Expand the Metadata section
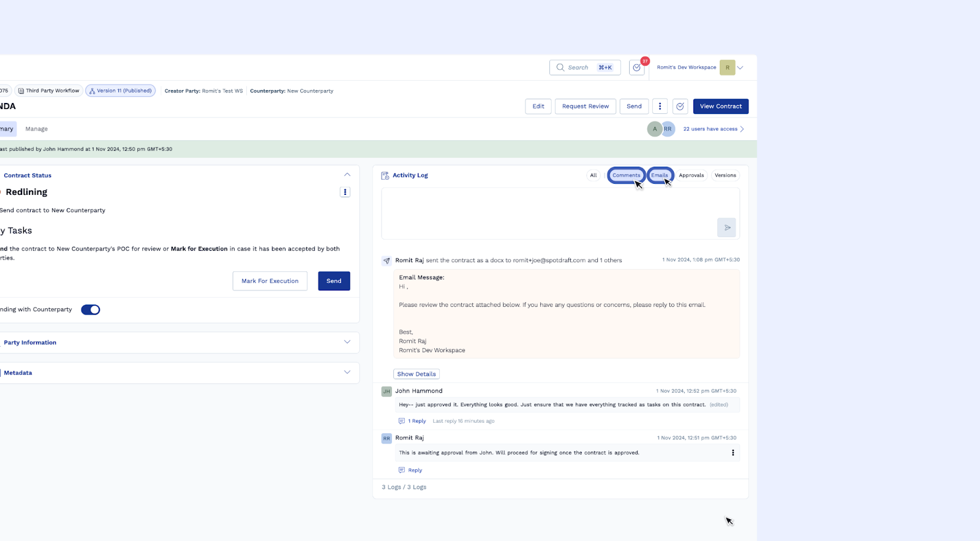This screenshot has width=980, height=541. tap(347, 372)
